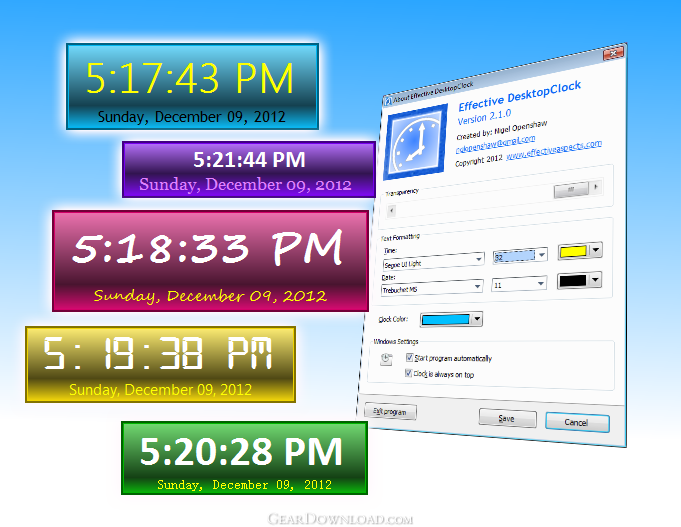Open the black Date color picker dropdown arrow
Screen dimensions: 681x527
(x=595, y=279)
